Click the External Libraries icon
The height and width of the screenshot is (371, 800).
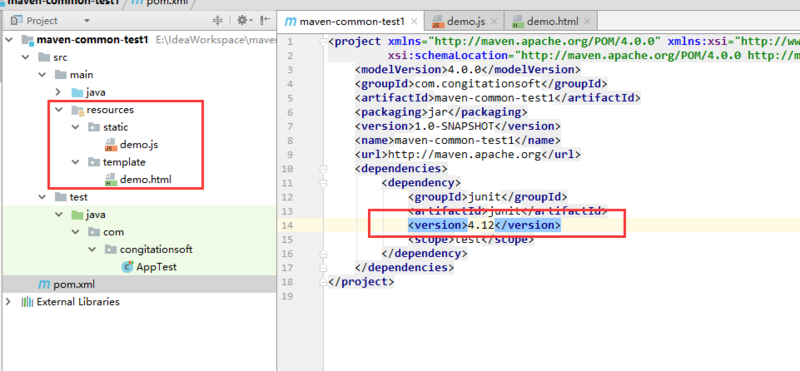pyautogui.click(x=27, y=302)
